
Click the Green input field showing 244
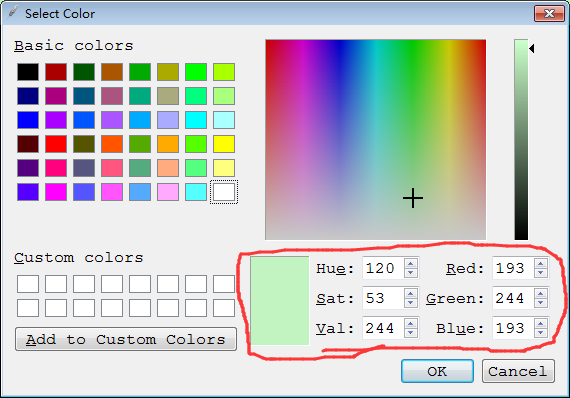513,298
